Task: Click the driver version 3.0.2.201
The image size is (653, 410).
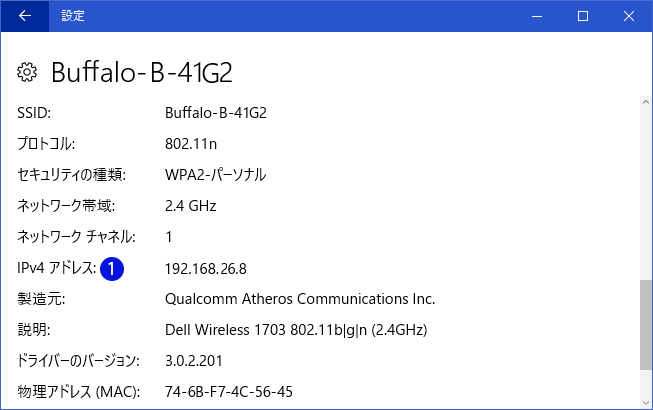Action: pos(194,361)
